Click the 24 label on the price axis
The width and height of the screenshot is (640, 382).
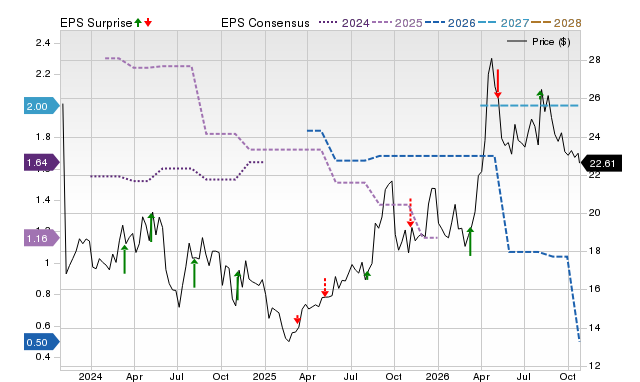coord(594,136)
